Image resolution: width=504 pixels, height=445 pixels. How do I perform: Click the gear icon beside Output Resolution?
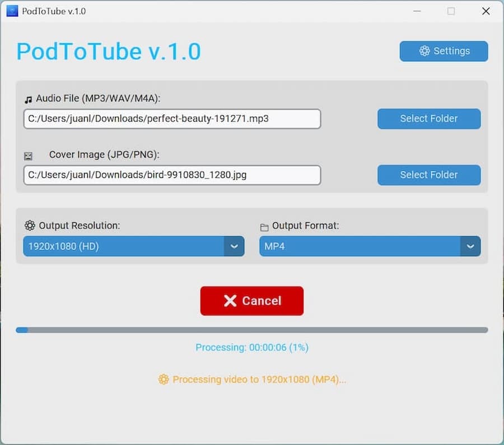30,226
